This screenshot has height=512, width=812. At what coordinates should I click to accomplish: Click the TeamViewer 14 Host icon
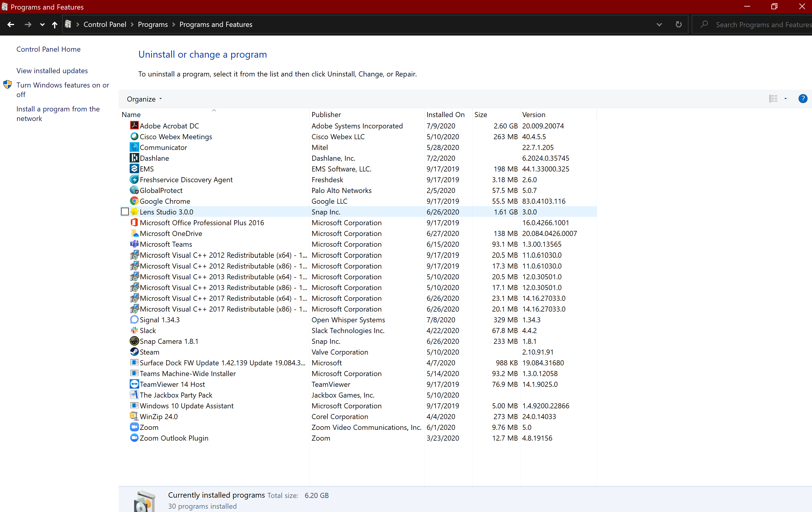click(134, 384)
